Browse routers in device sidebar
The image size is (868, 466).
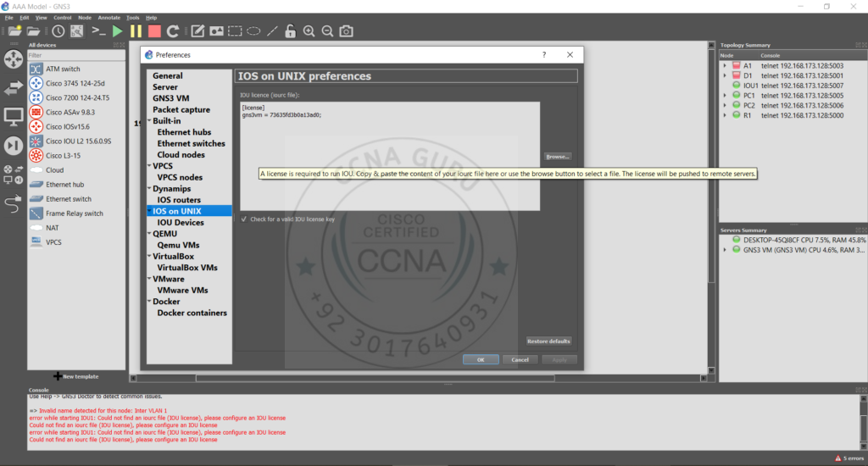pos(14,59)
